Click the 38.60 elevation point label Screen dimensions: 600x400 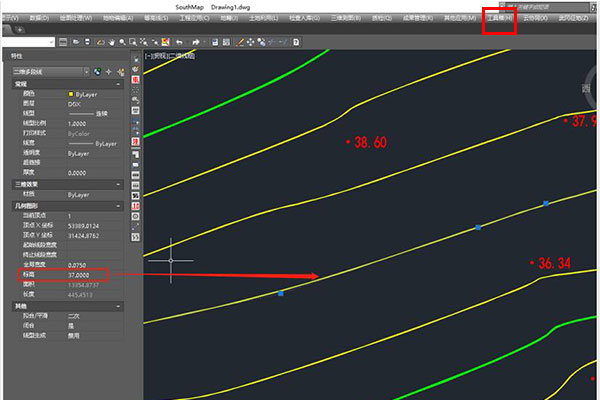366,143
